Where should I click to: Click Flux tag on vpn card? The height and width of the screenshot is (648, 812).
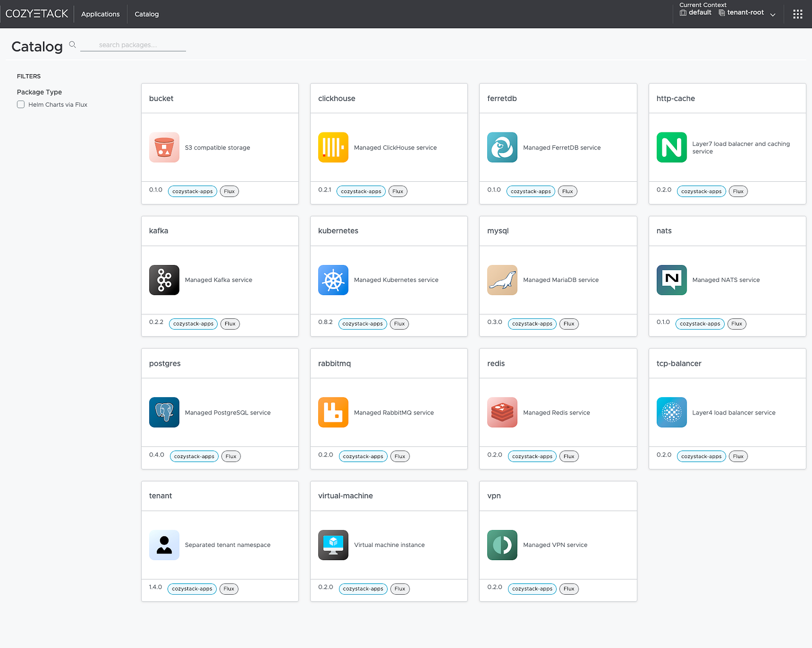(x=569, y=589)
